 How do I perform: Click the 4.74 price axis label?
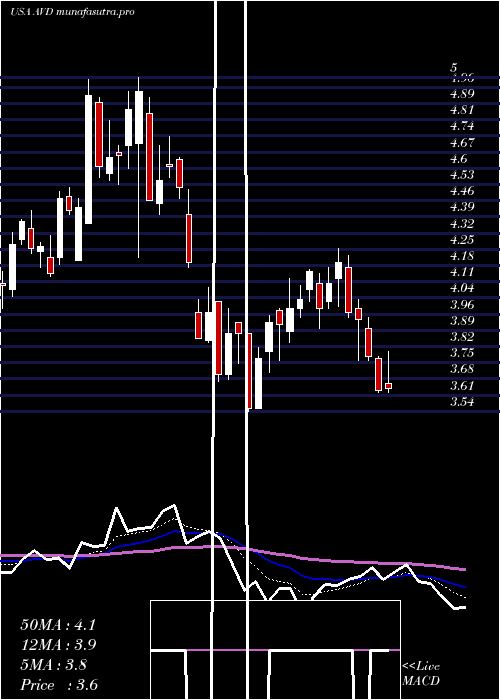coord(462,126)
